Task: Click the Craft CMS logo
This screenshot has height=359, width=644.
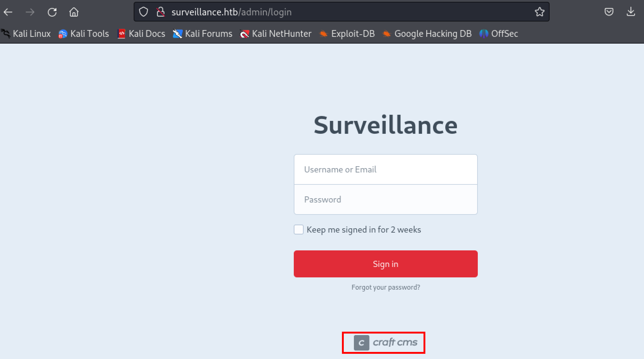Action: [385, 342]
